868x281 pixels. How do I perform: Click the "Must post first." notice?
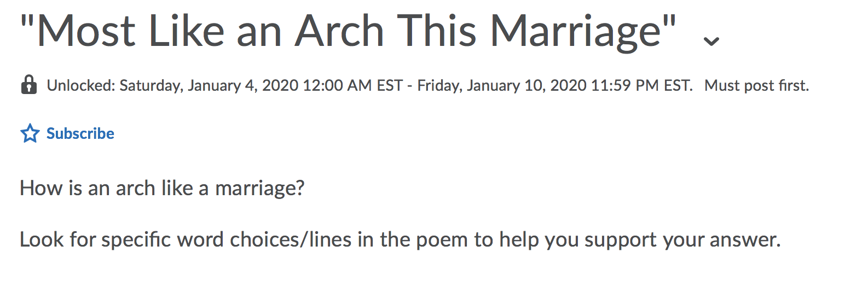(x=756, y=86)
